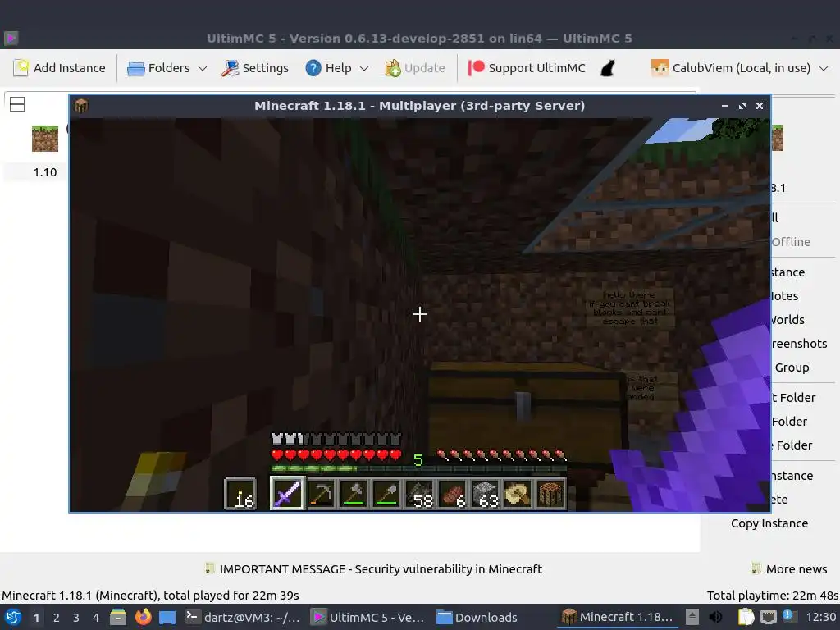Viewport: 840px width, 630px height.
Task: Expand the Folders dropdown arrow
Action: tap(203, 69)
